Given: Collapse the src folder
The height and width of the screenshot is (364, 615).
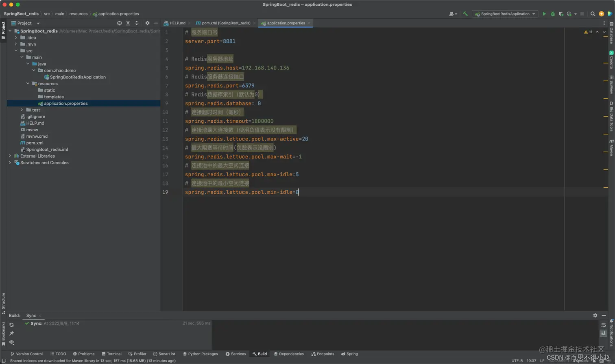Looking at the screenshot, I should coord(16,51).
